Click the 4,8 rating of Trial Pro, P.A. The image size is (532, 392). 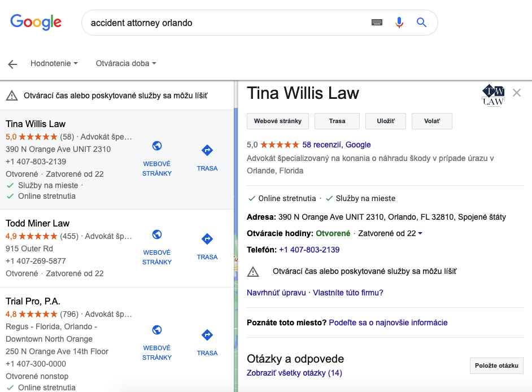click(11, 314)
